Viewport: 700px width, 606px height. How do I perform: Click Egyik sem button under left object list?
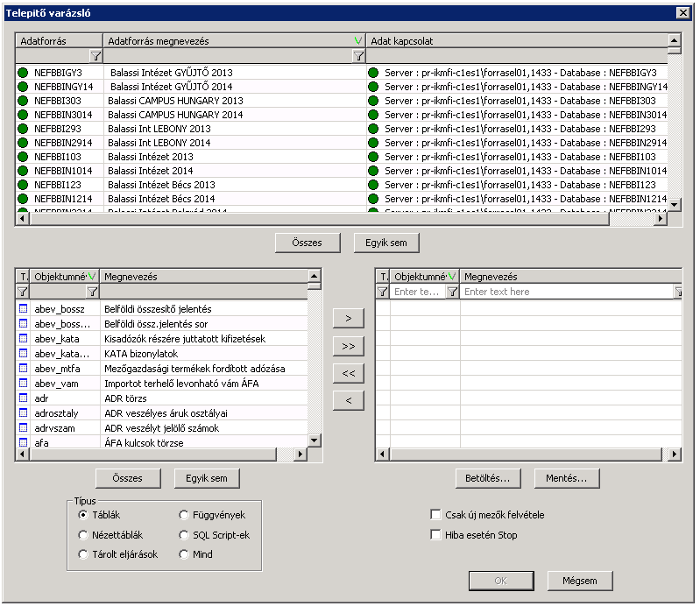click(x=207, y=478)
